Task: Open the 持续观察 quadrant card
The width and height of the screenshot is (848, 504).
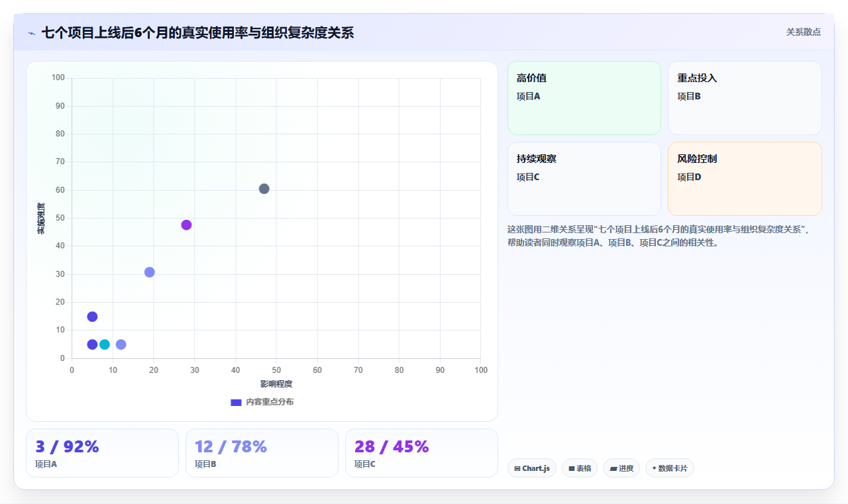Action: [x=584, y=179]
